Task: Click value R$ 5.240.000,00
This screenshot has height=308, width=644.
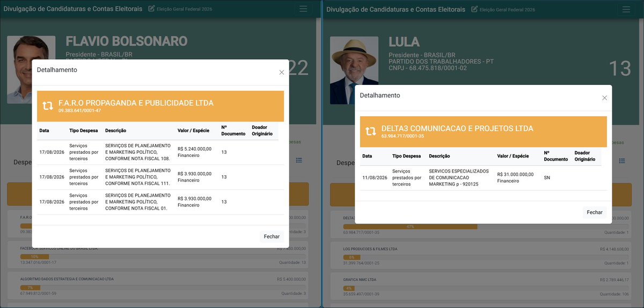Action: 194,149
